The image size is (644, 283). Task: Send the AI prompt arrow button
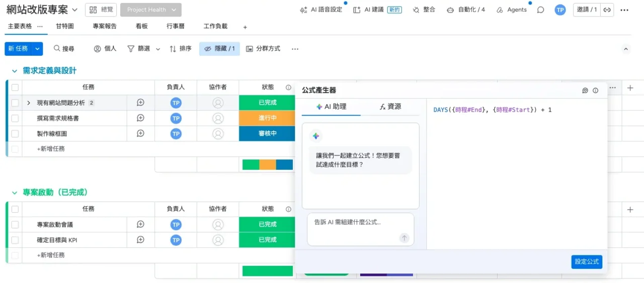[405, 238]
